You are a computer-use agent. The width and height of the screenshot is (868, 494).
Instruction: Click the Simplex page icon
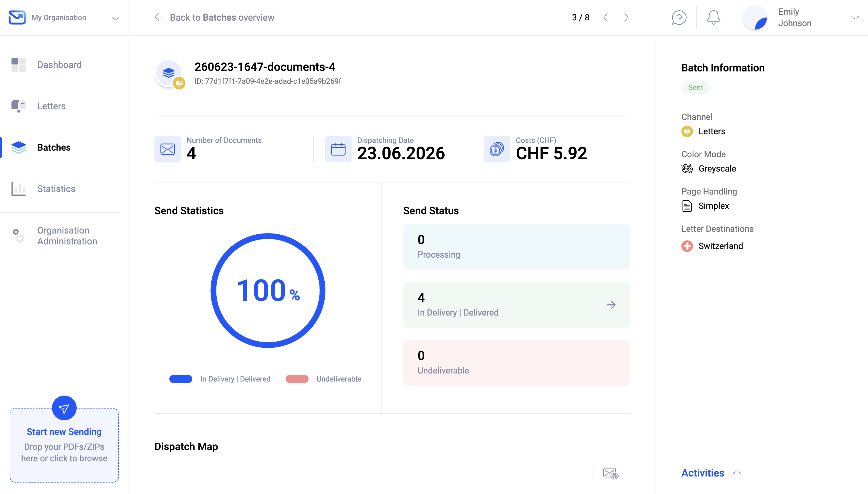coord(687,206)
